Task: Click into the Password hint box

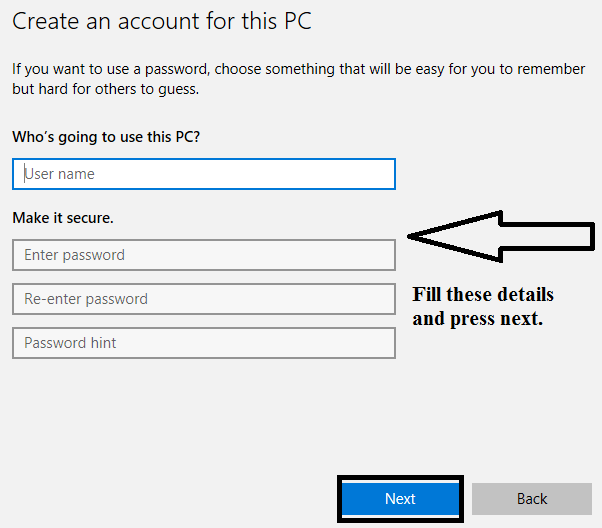Action: (204, 343)
